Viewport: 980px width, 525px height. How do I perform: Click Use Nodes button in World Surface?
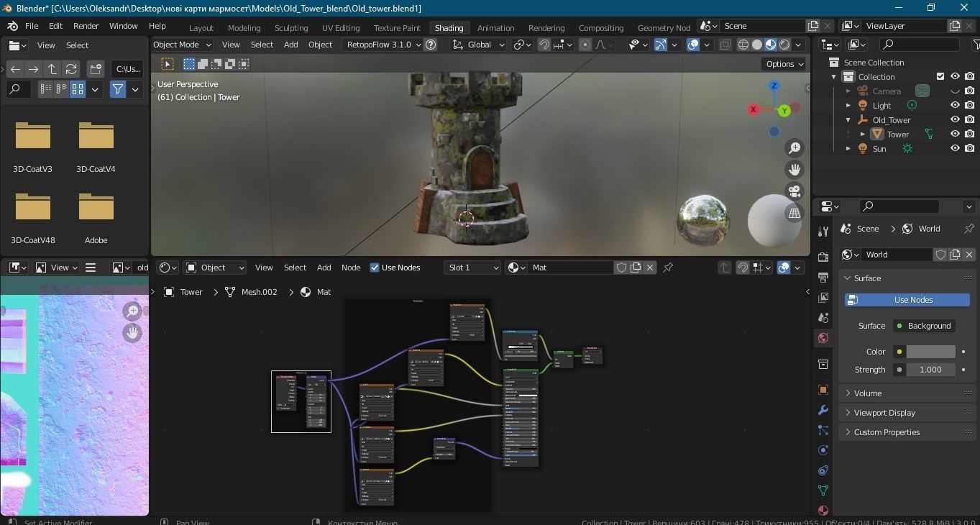click(x=907, y=300)
